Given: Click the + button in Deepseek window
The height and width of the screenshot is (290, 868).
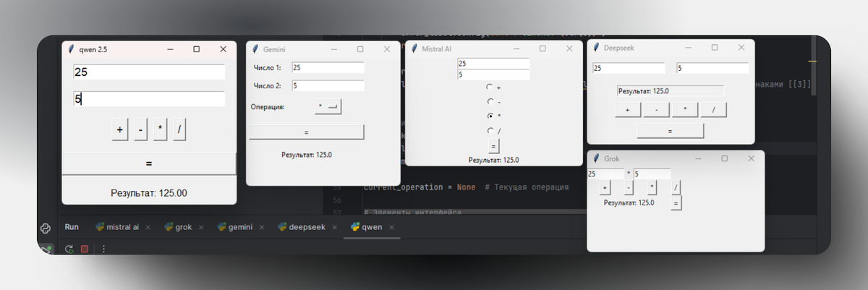Looking at the screenshot, I should pyautogui.click(x=627, y=110).
